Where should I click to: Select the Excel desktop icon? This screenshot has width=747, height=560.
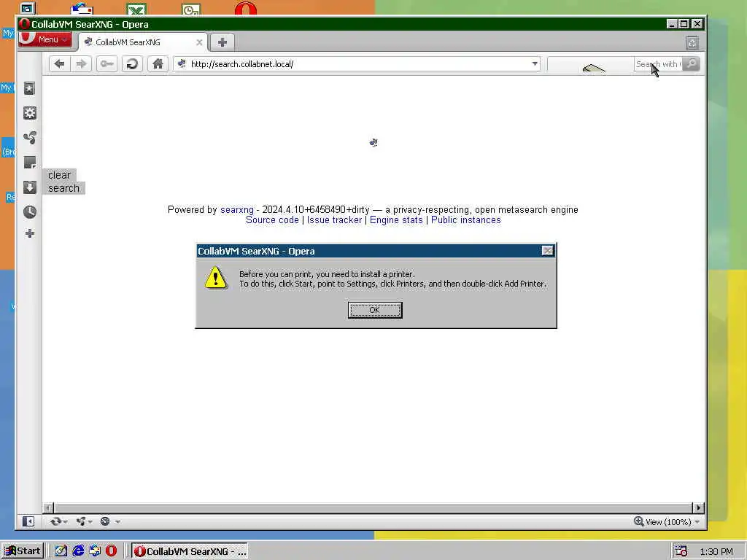tap(136, 9)
